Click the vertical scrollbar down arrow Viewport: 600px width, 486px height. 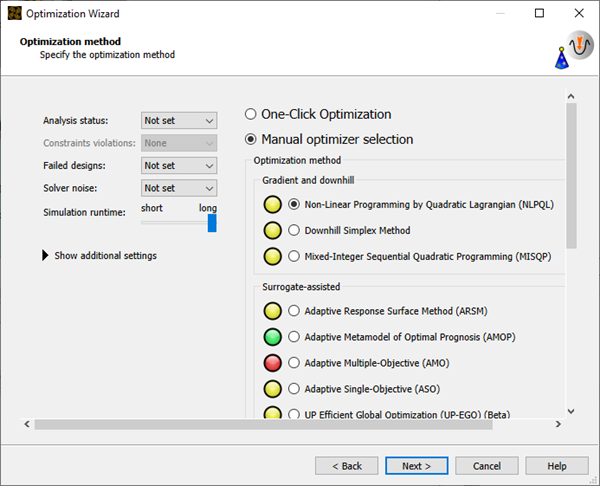click(x=571, y=410)
